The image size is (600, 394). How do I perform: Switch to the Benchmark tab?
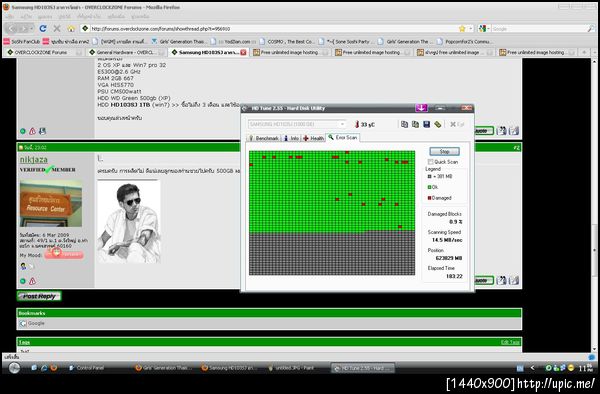(263, 138)
